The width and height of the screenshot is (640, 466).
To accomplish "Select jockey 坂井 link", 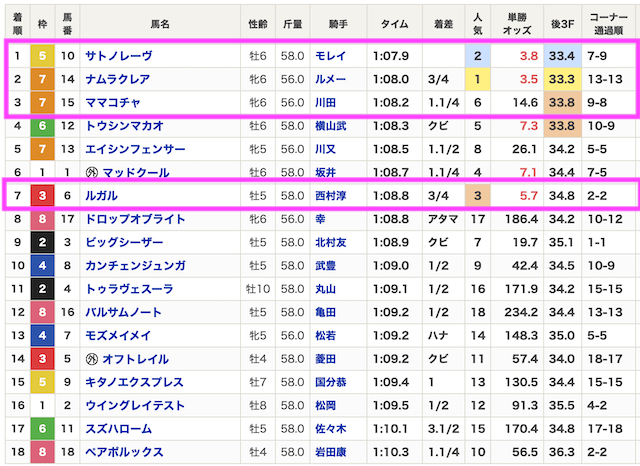I will tap(325, 173).
